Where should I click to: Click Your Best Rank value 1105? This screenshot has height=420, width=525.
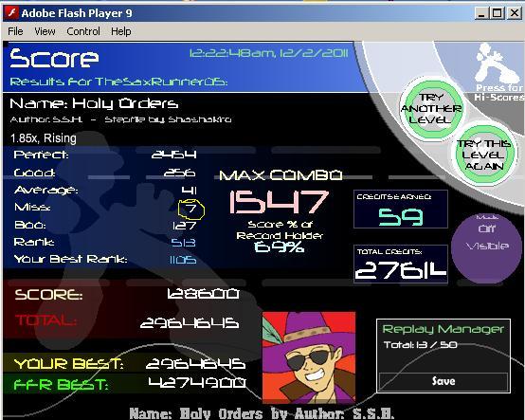(183, 260)
